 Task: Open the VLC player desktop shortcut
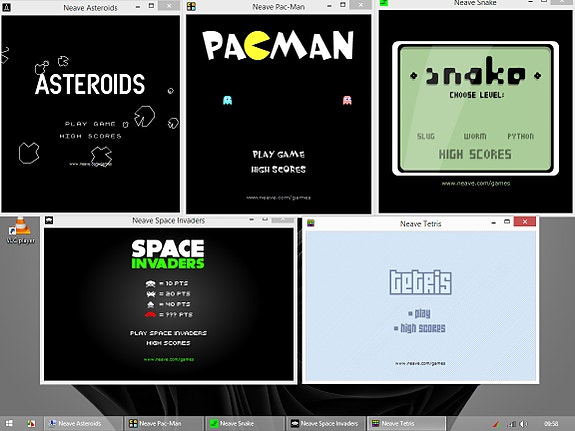[21, 230]
